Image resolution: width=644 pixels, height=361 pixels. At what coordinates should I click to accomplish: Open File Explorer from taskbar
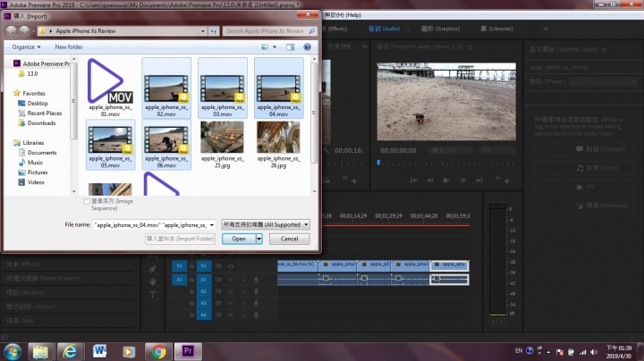click(40, 351)
